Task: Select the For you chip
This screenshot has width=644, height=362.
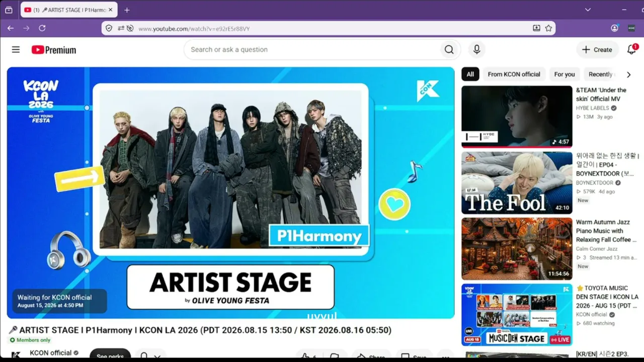Action: point(565,74)
